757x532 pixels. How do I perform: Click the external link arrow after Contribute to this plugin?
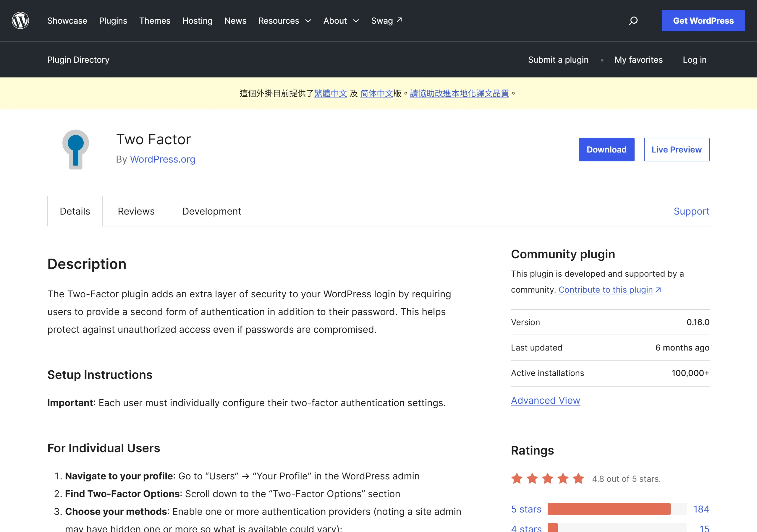point(658,290)
